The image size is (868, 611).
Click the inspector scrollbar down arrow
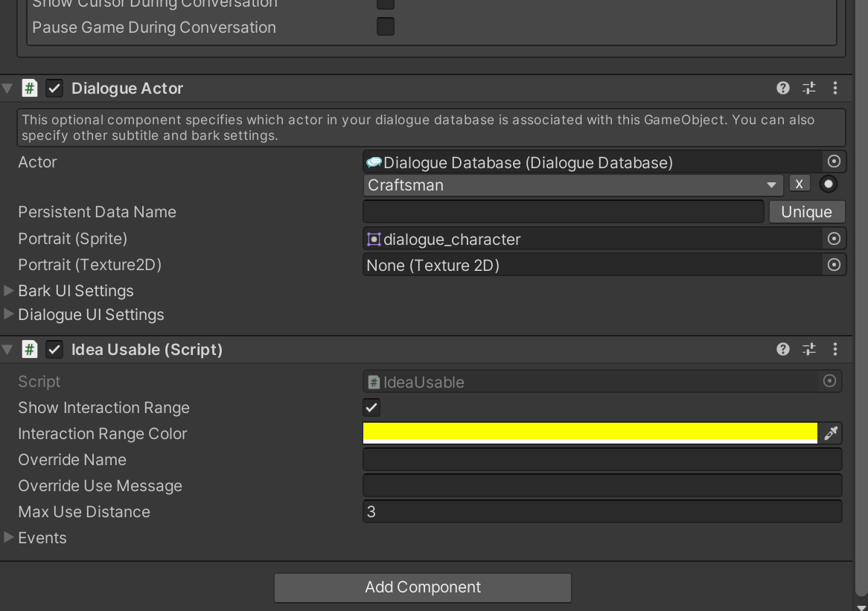click(x=861, y=607)
